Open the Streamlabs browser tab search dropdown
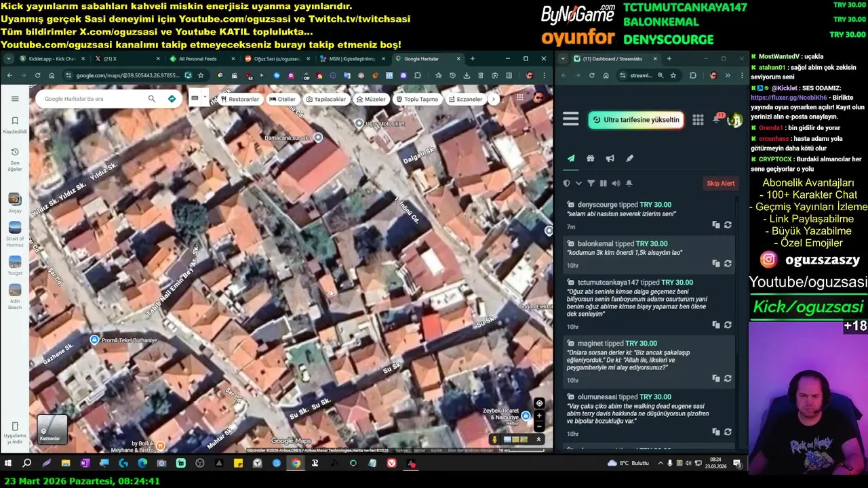The width and height of the screenshot is (868, 488). (563, 59)
